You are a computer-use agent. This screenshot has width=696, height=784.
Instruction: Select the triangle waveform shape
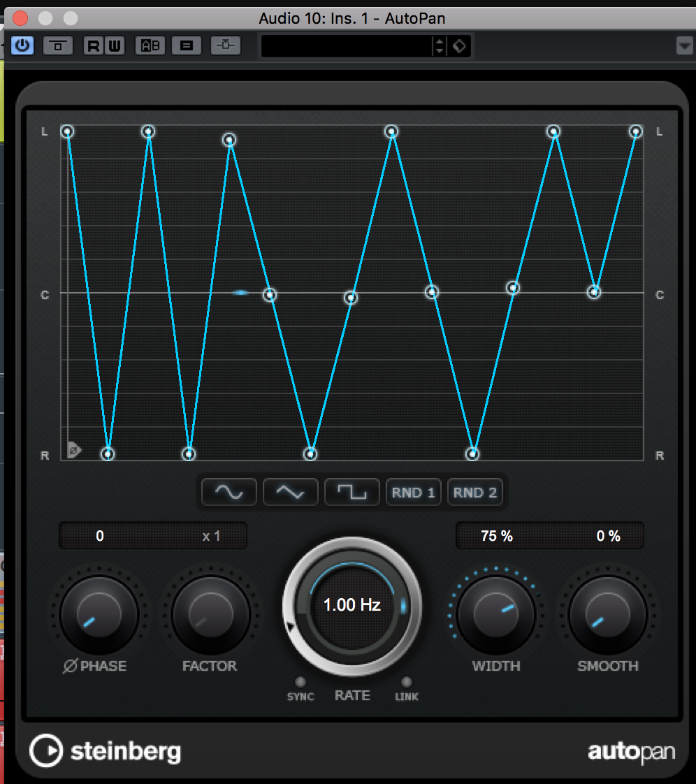coord(291,493)
